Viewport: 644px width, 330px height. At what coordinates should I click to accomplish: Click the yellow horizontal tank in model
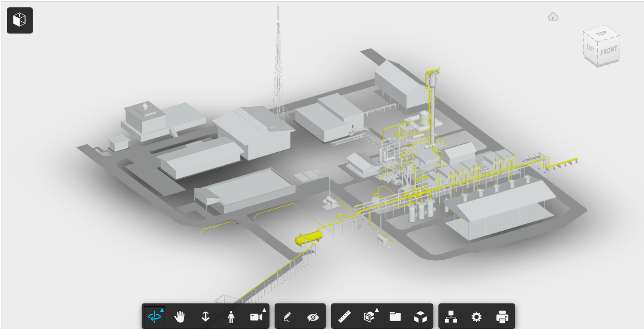coord(309,238)
